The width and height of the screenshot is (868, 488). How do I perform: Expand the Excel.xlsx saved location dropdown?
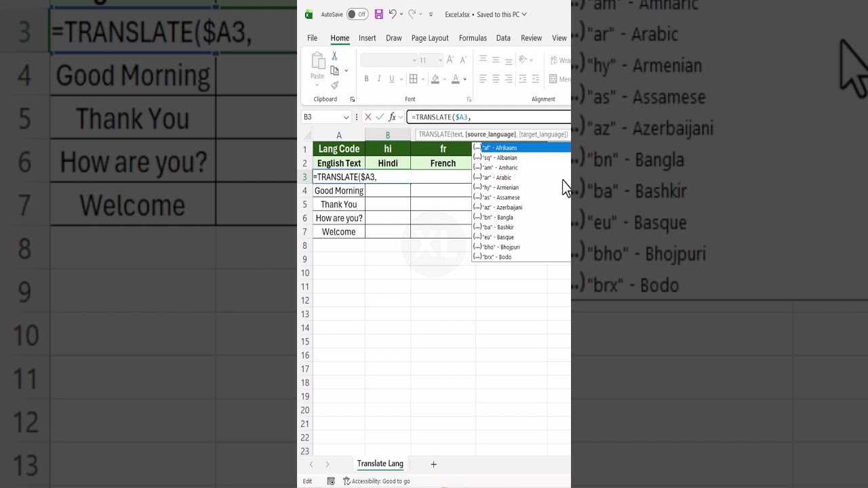524,14
